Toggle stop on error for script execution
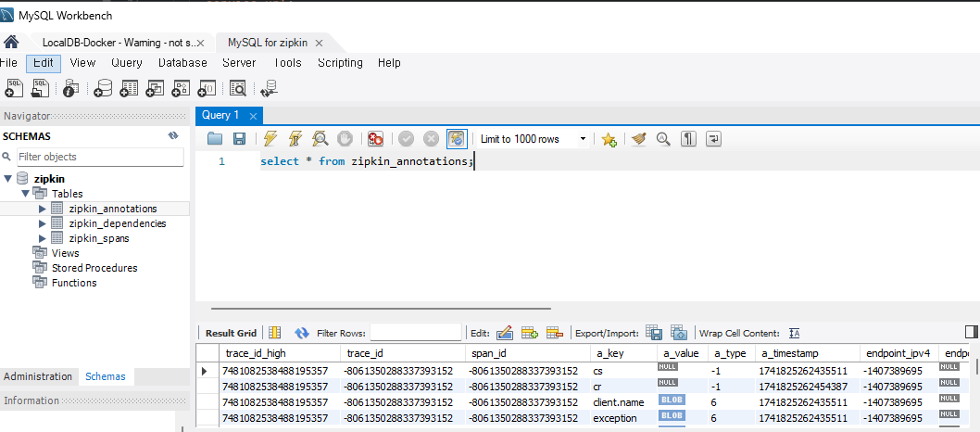980x432 pixels. point(375,139)
